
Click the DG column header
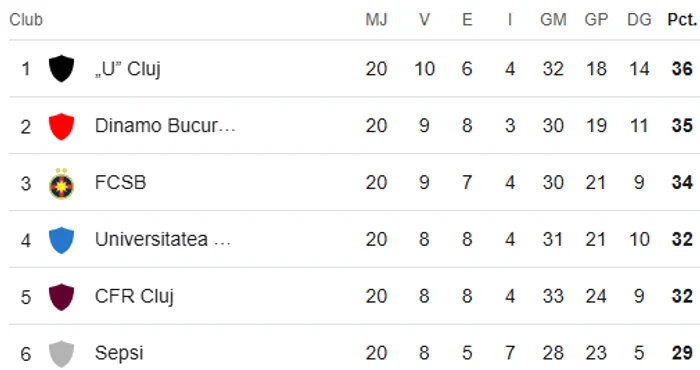tap(639, 20)
